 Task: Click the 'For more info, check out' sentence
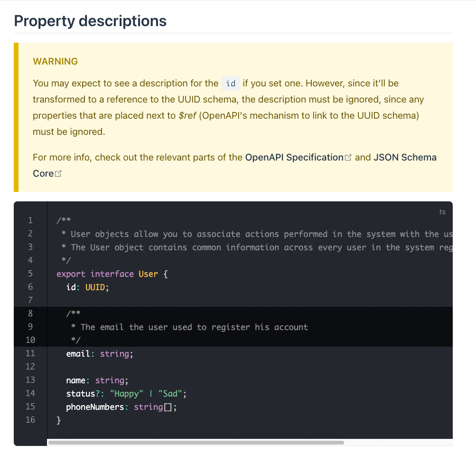[x=234, y=165]
